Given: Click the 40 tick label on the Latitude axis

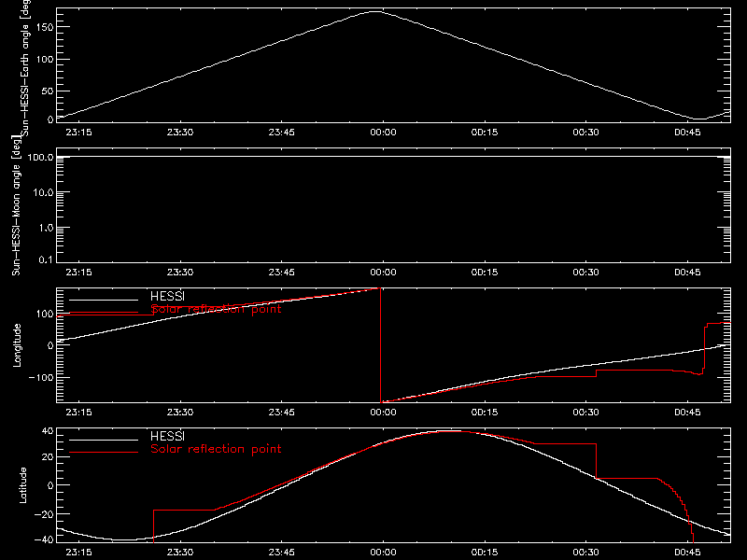Looking at the screenshot, I should [x=48, y=431].
